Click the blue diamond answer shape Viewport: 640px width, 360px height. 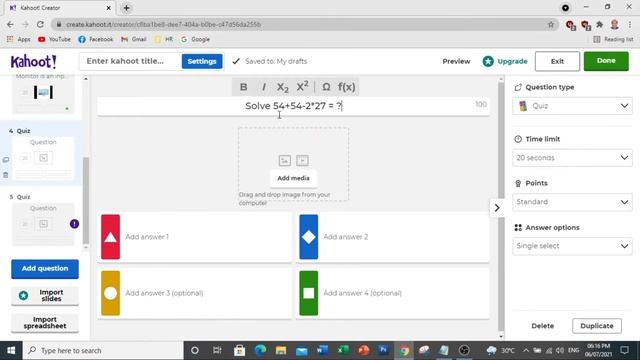click(309, 237)
